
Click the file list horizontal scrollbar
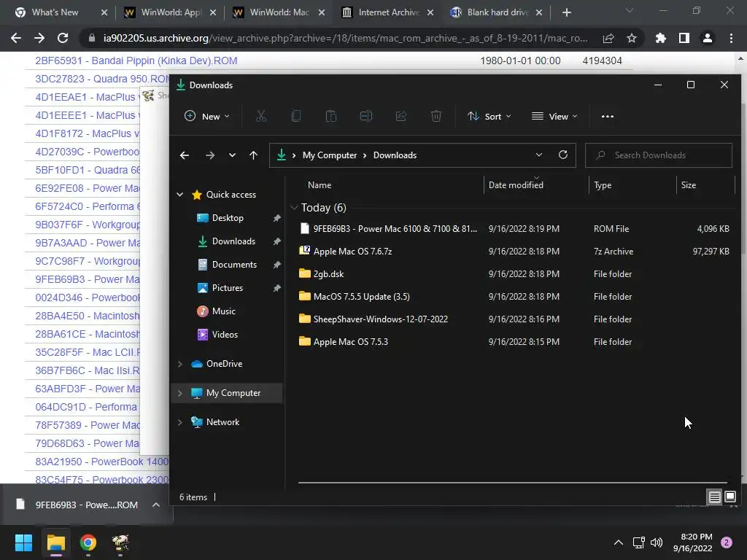(512, 483)
